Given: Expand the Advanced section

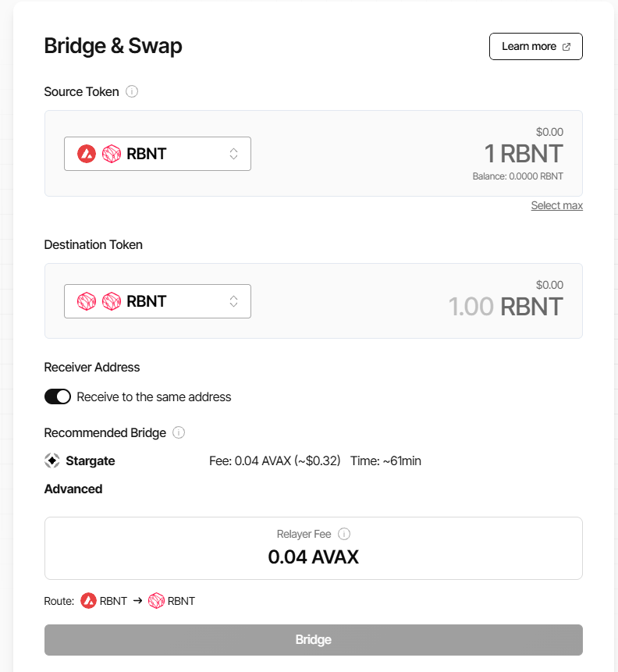Looking at the screenshot, I should pos(73,489).
